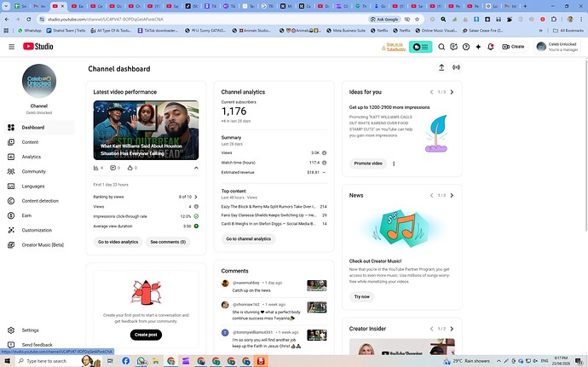Open the @tommywilliams4351 comment video thumbnail

pos(317,335)
